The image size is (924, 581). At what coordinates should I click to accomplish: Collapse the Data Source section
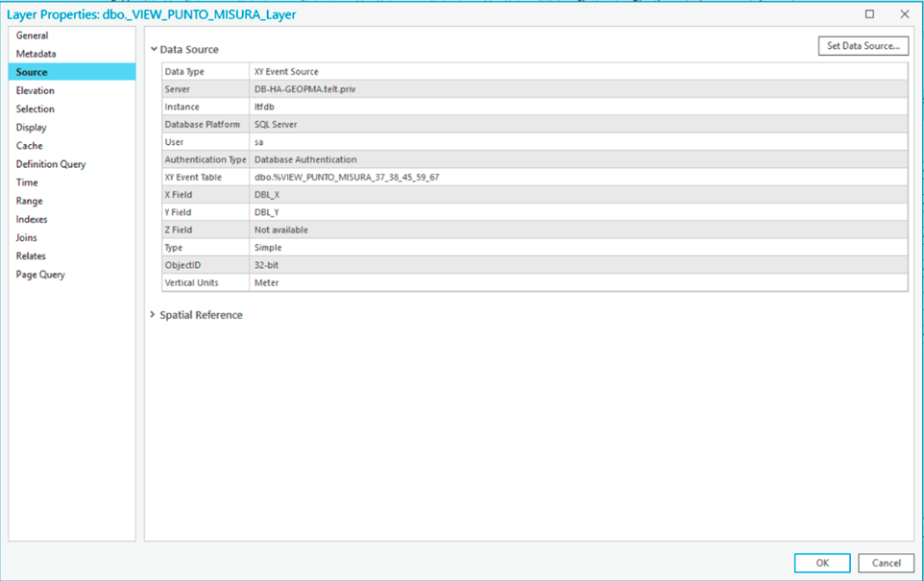[154, 50]
